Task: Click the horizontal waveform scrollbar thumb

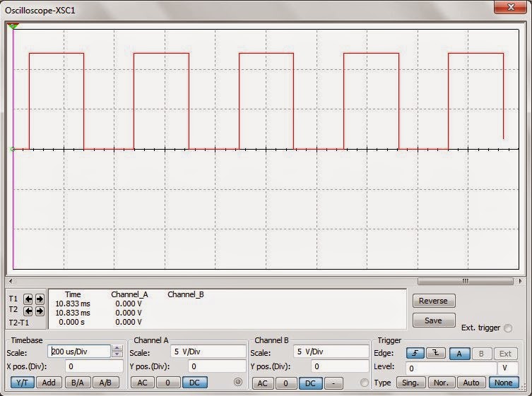Action: point(466,281)
